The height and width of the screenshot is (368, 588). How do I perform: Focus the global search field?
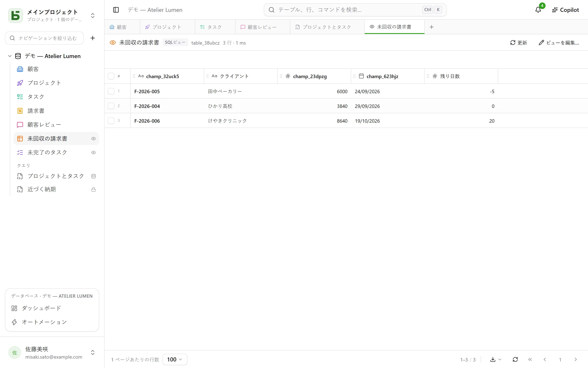coord(355,10)
